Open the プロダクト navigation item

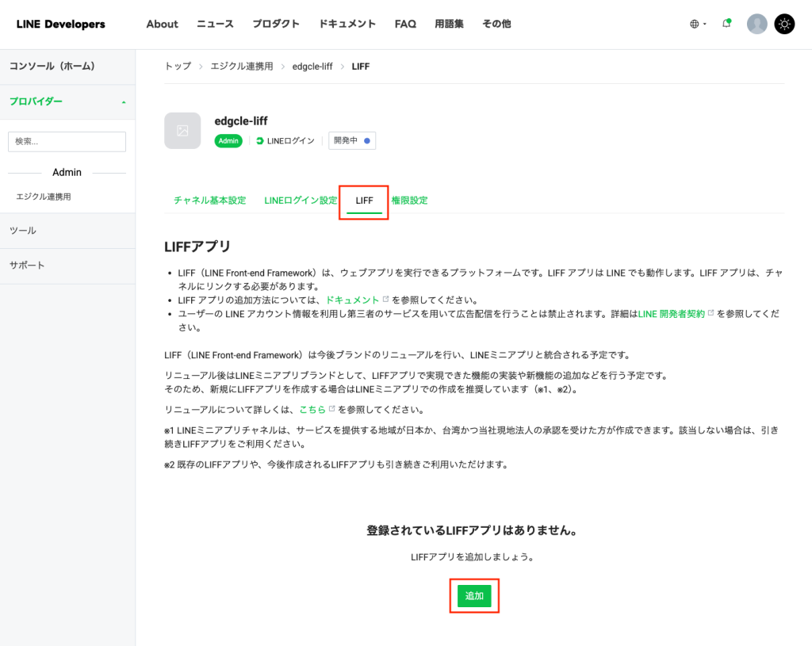click(x=276, y=24)
